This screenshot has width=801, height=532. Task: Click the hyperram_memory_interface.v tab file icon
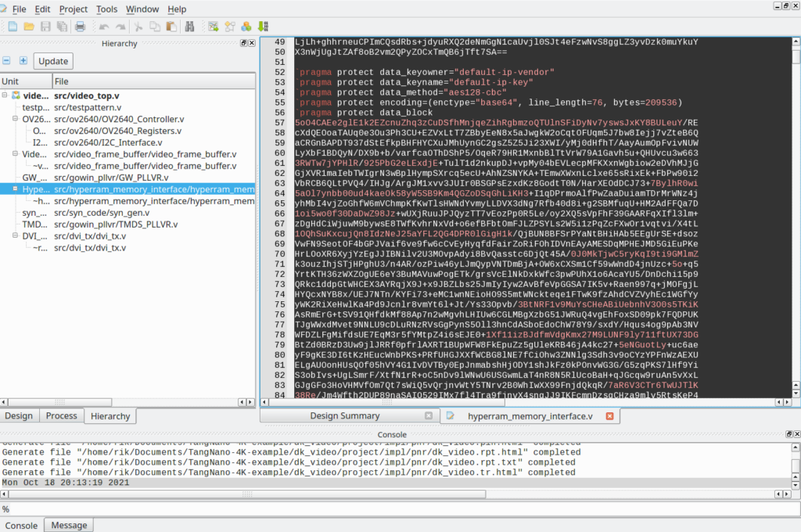(450, 416)
